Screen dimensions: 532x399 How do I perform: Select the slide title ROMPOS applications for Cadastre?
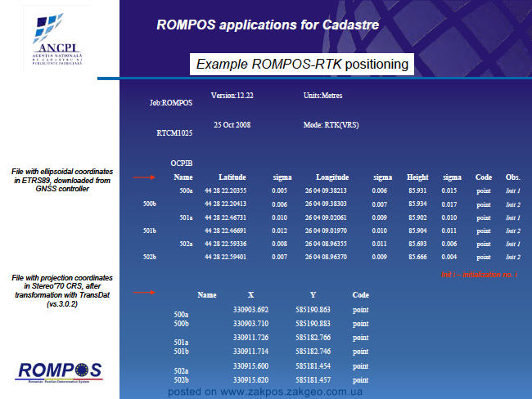(268, 25)
